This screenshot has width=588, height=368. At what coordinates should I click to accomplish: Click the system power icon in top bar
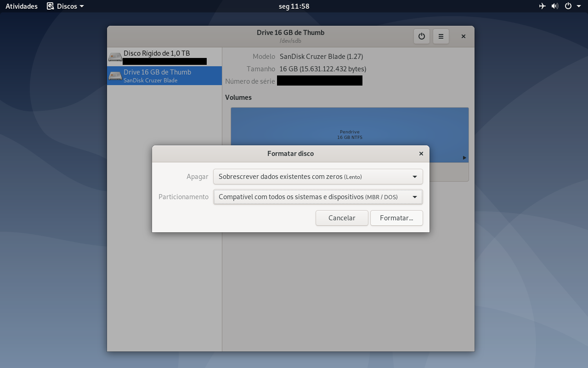click(x=568, y=6)
